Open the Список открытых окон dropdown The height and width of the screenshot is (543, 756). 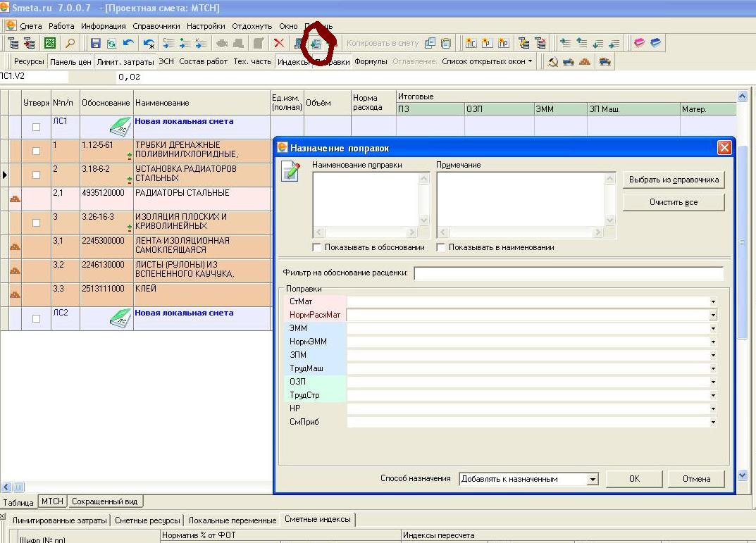(x=487, y=62)
